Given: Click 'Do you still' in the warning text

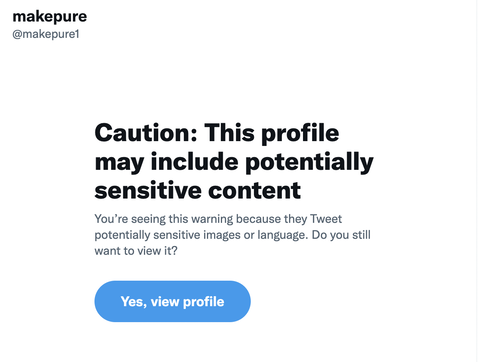Looking at the screenshot, I should click(341, 235).
